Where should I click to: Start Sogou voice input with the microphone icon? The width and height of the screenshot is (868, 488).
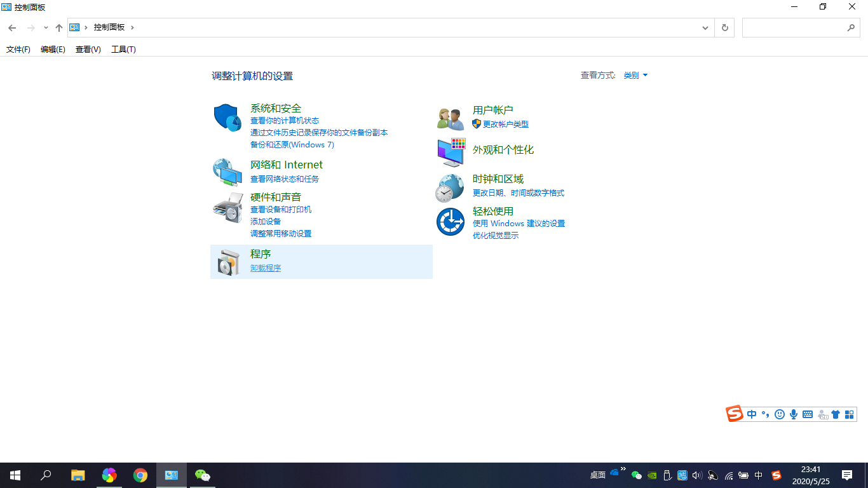click(793, 414)
